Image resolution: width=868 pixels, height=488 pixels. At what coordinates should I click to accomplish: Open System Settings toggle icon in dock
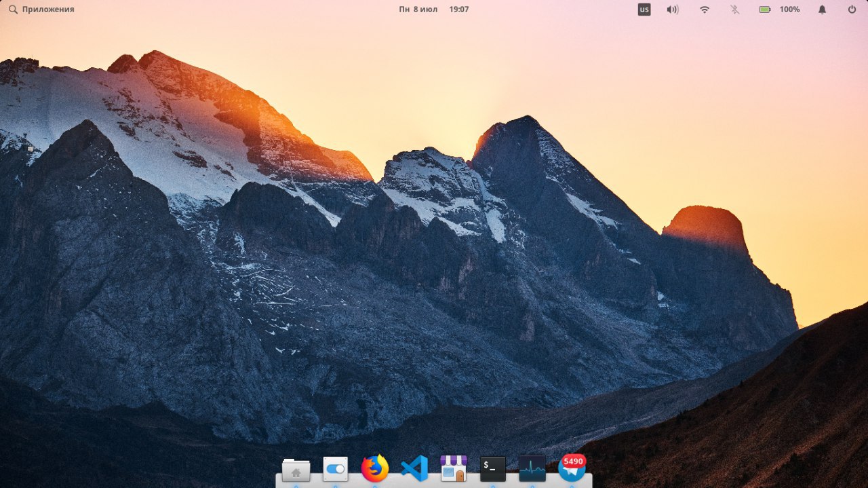pyautogui.click(x=335, y=469)
